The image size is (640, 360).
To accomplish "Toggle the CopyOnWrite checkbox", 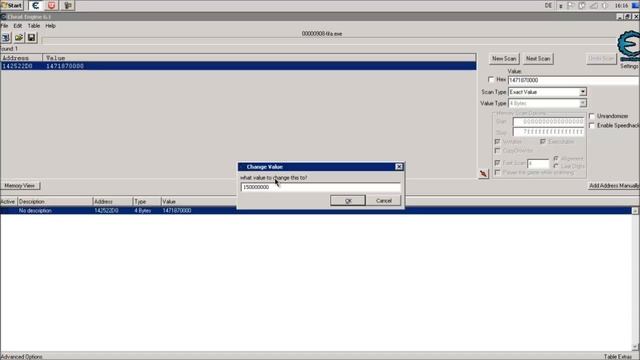I will (x=497, y=151).
